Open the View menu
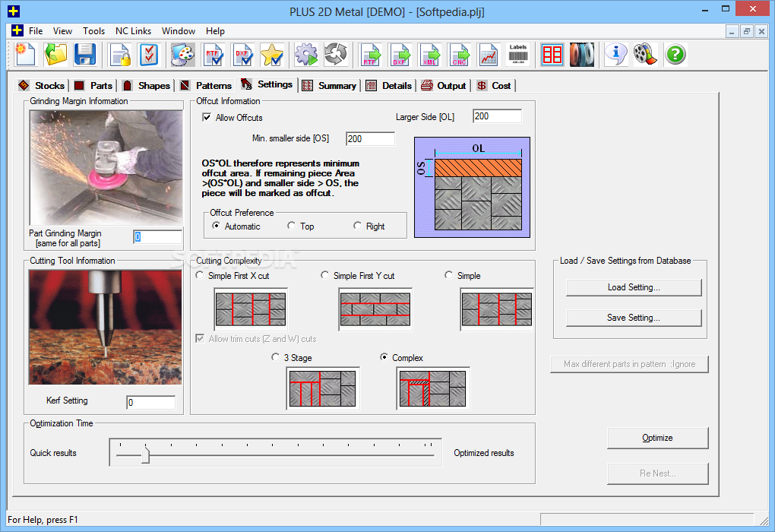The height and width of the screenshot is (532, 775). [63, 30]
